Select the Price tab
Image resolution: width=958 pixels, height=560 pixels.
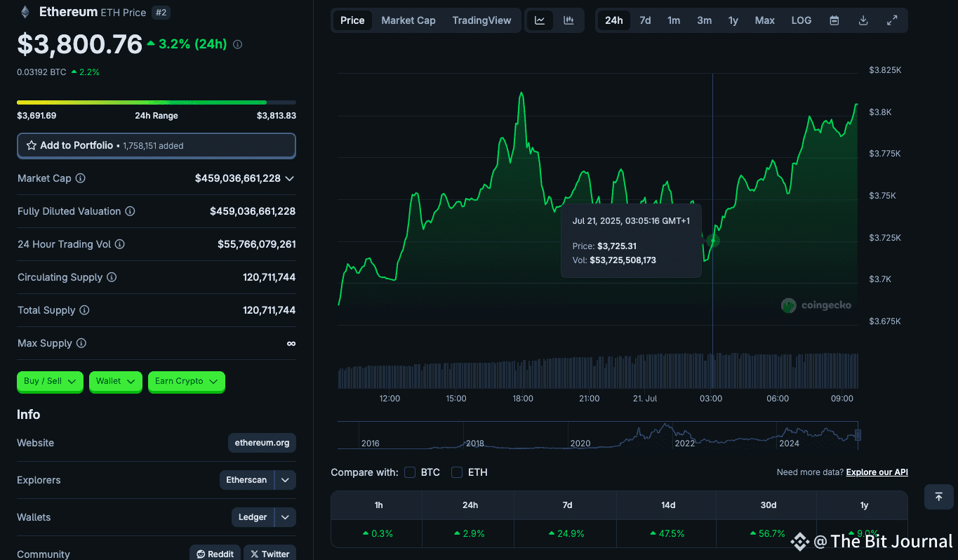[x=352, y=20]
